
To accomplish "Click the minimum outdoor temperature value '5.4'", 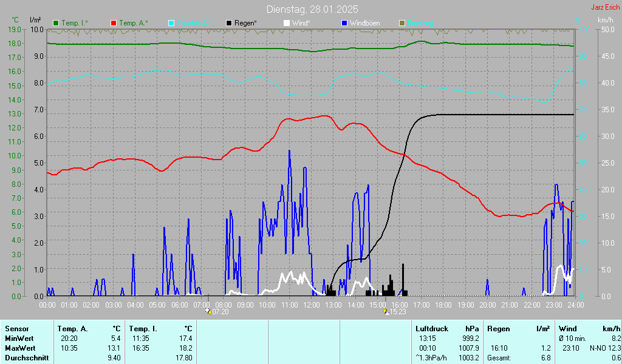I will pyautogui.click(x=116, y=339).
